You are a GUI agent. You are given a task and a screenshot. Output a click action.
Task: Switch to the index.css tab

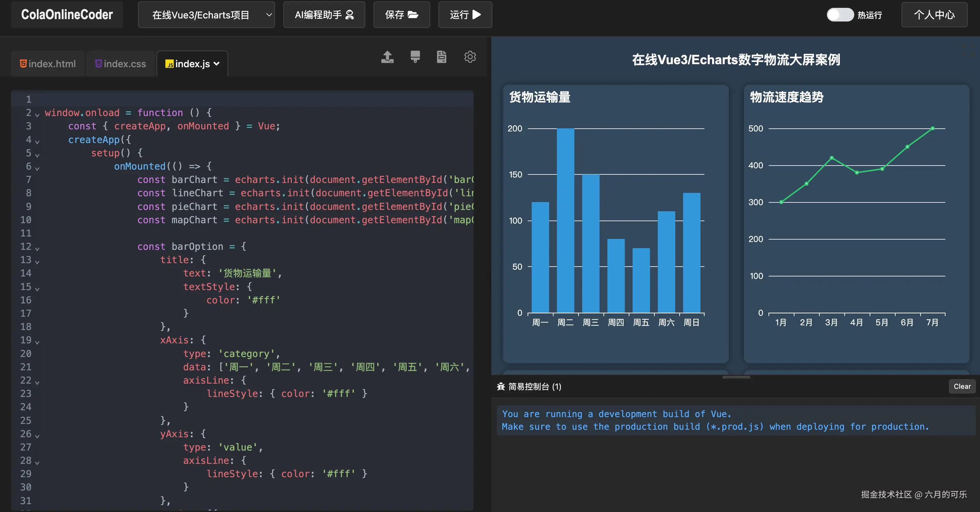pyautogui.click(x=120, y=63)
